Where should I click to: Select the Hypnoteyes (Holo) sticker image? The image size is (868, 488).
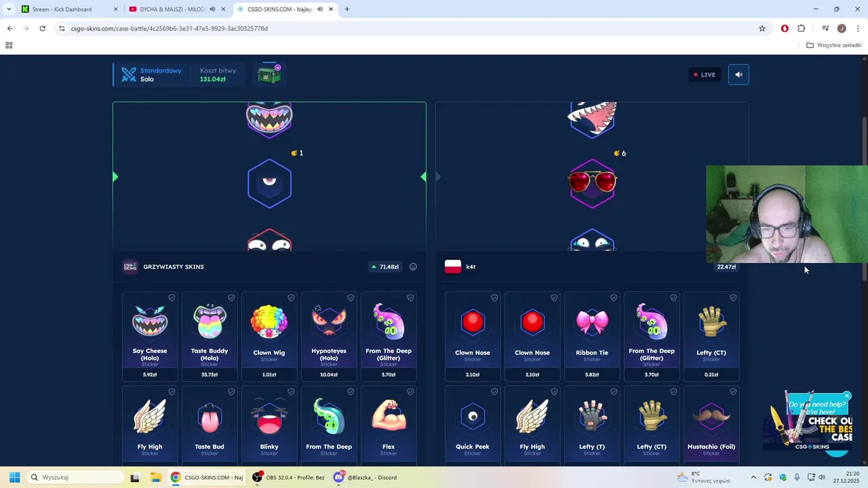(x=329, y=322)
